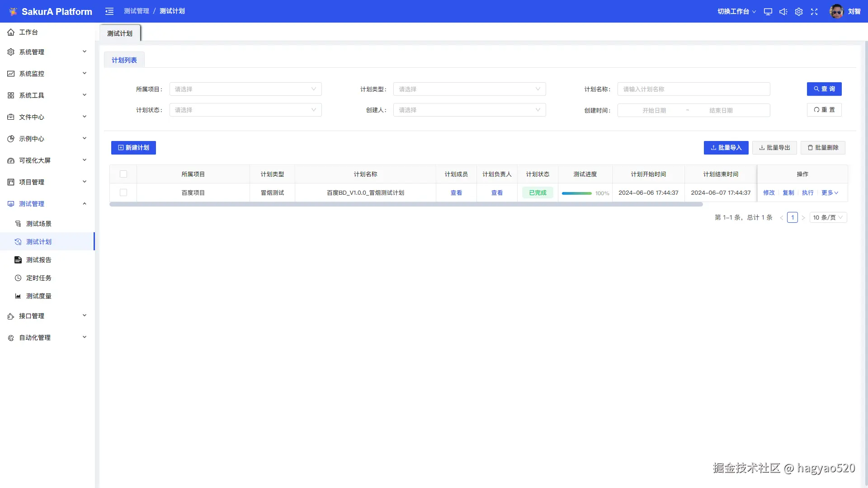
Task: Open the 10 条/页 page size selector
Action: click(828, 217)
